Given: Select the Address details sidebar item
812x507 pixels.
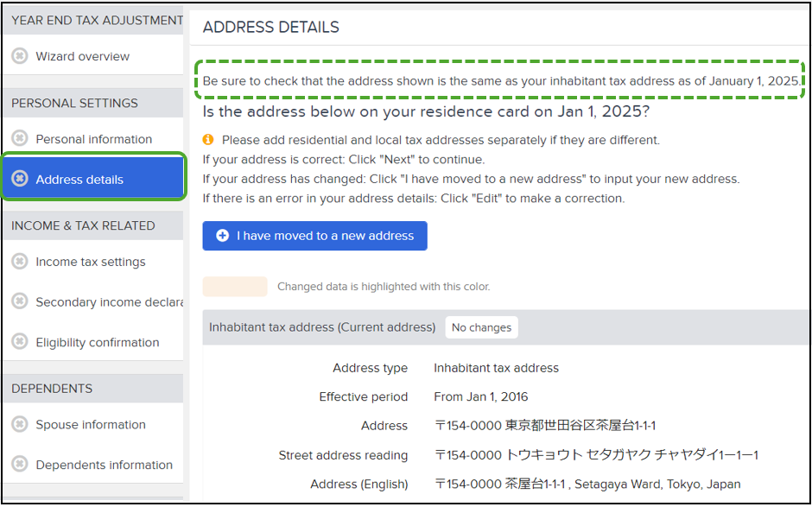Looking at the screenshot, I should click(x=93, y=176).
